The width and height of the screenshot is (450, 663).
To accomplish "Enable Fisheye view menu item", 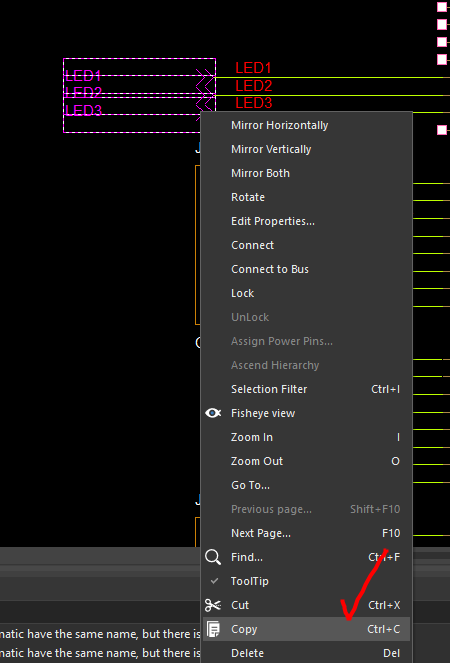I will 306,413.
